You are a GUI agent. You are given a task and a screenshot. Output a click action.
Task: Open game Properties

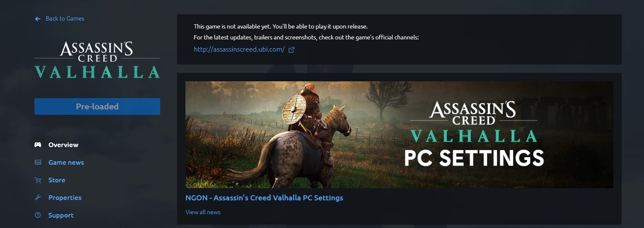click(65, 197)
